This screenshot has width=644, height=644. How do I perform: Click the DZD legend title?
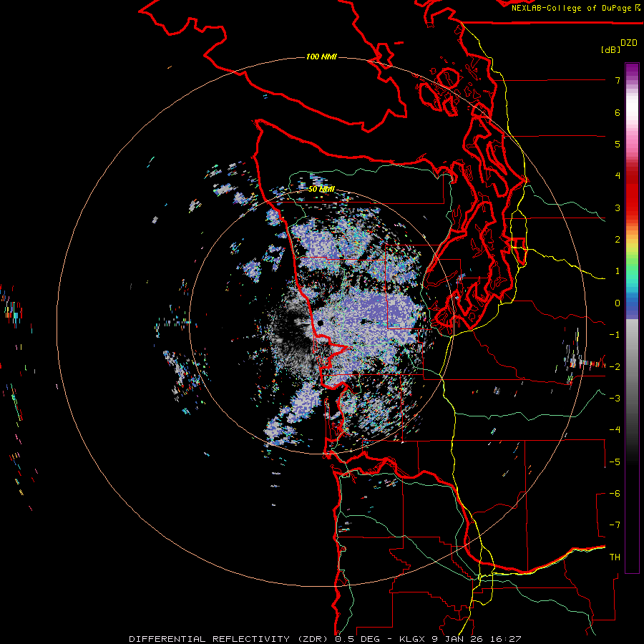tap(629, 43)
